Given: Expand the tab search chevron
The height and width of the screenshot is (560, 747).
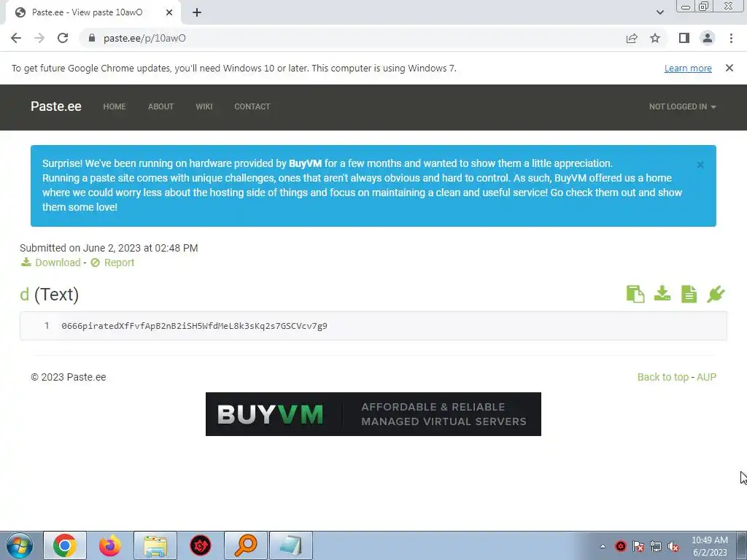Looking at the screenshot, I should 659,12.
